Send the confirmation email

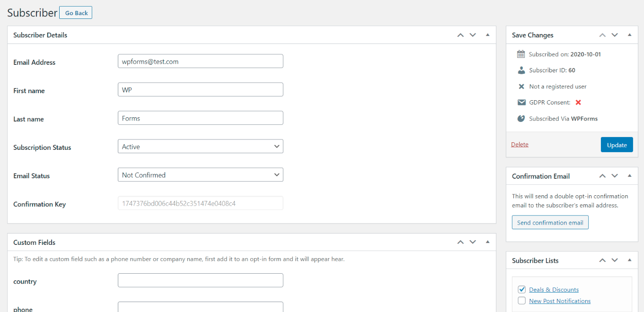tap(550, 222)
